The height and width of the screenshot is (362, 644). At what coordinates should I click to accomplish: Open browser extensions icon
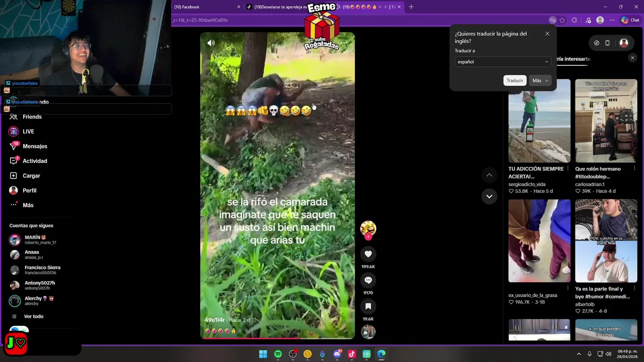click(575, 20)
